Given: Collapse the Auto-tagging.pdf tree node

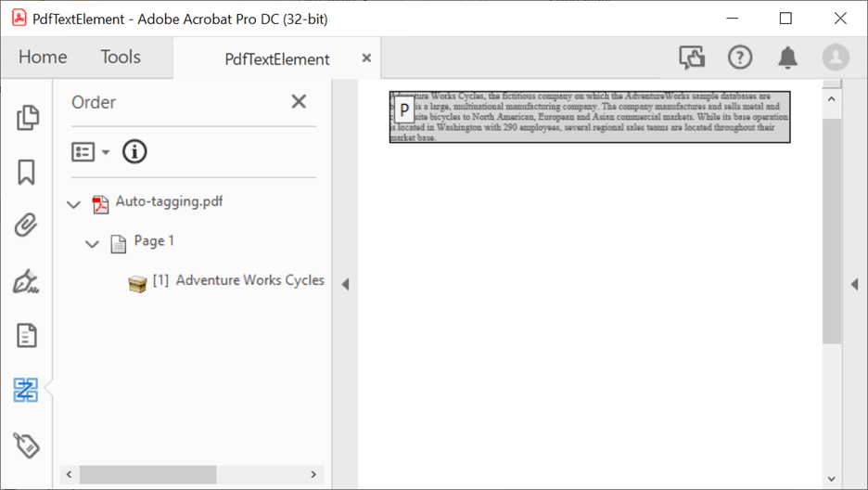Looking at the screenshot, I should click(x=74, y=203).
